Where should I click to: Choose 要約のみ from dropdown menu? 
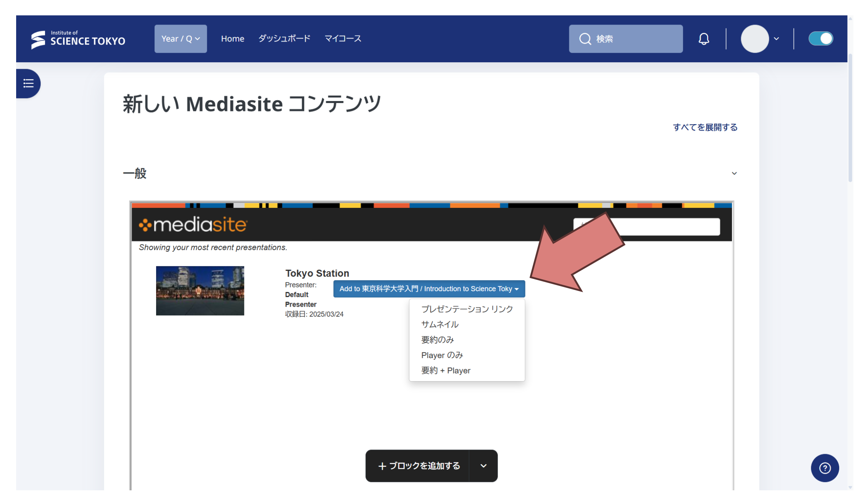point(467,340)
